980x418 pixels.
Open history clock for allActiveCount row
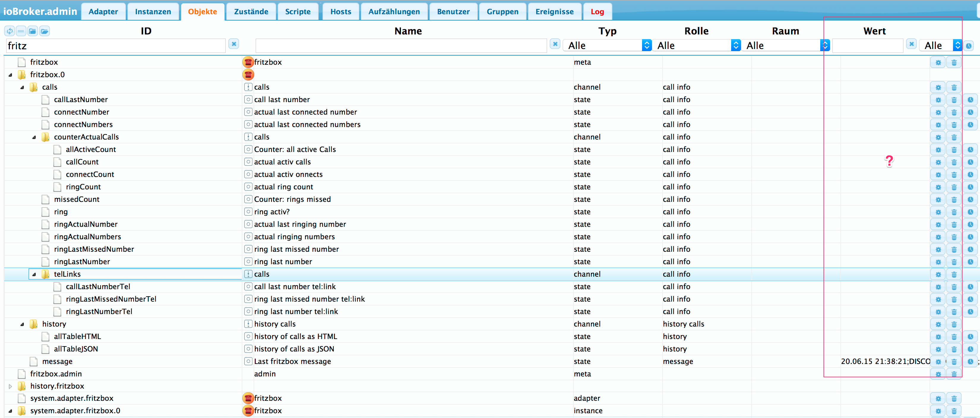[x=970, y=150]
